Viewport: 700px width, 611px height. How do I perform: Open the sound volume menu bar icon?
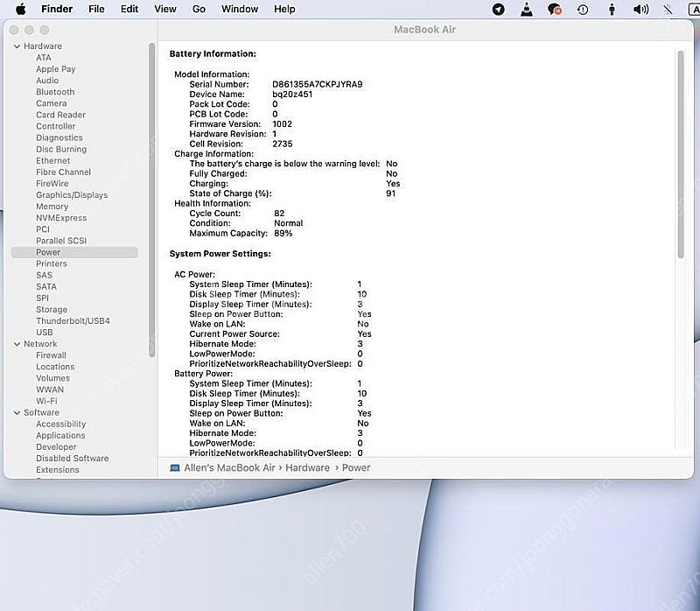[x=640, y=9]
